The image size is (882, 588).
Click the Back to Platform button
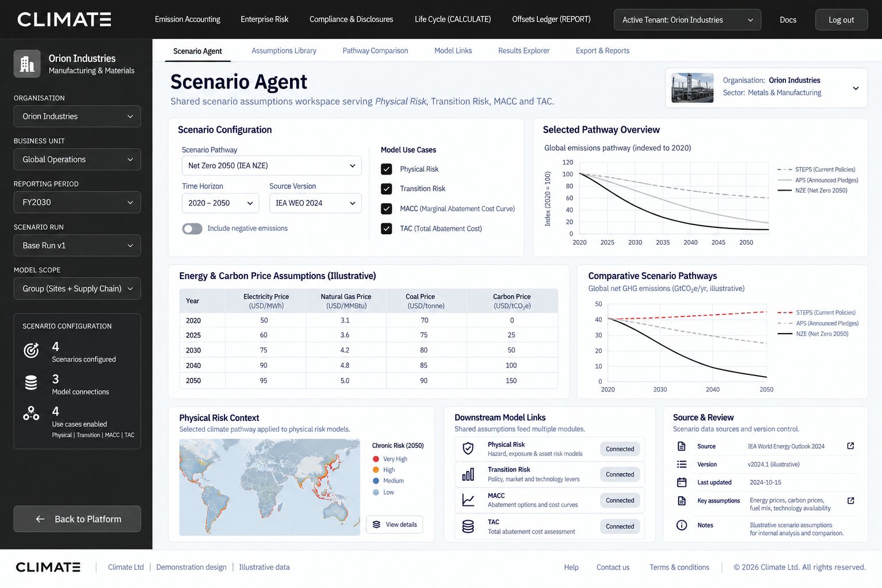point(78,519)
